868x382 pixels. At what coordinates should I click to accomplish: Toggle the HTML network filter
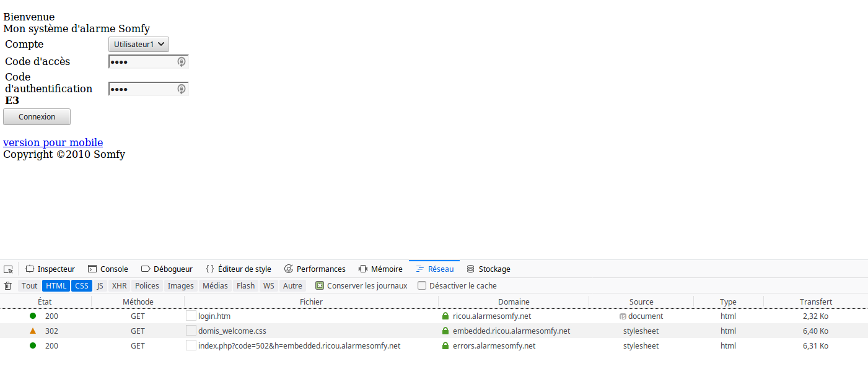point(56,285)
